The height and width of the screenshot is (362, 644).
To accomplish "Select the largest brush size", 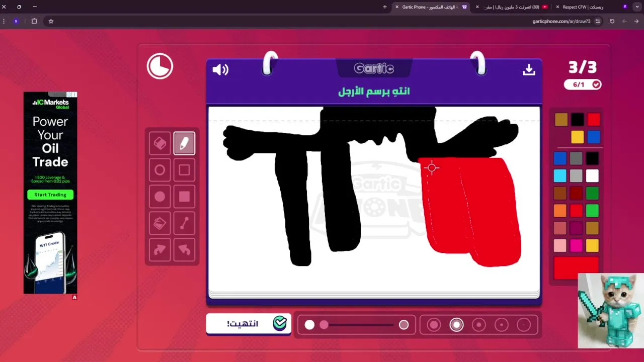I will (434, 325).
